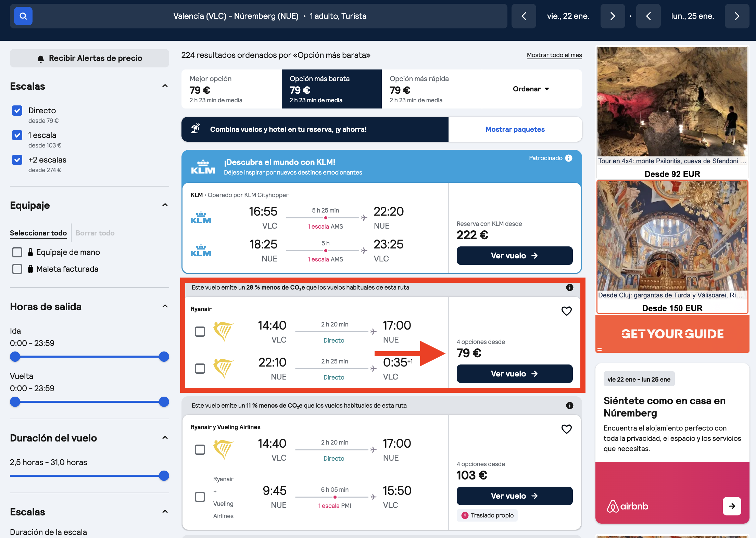Uncheck the 1 escala filter
The height and width of the screenshot is (538, 756).
(x=17, y=135)
